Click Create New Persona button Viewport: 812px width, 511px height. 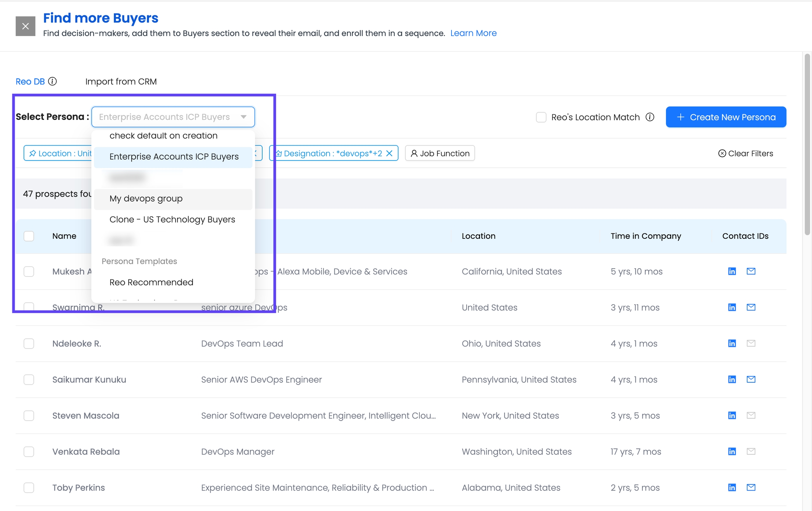click(726, 117)
